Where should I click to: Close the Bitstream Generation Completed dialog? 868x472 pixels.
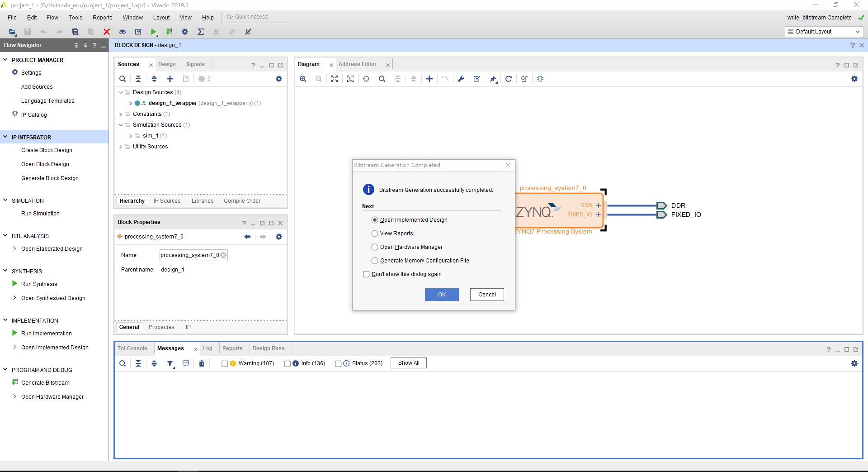tap(508, 165)
